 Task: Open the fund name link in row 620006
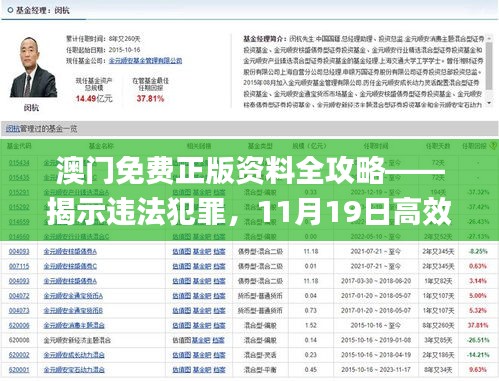[74, 325]
